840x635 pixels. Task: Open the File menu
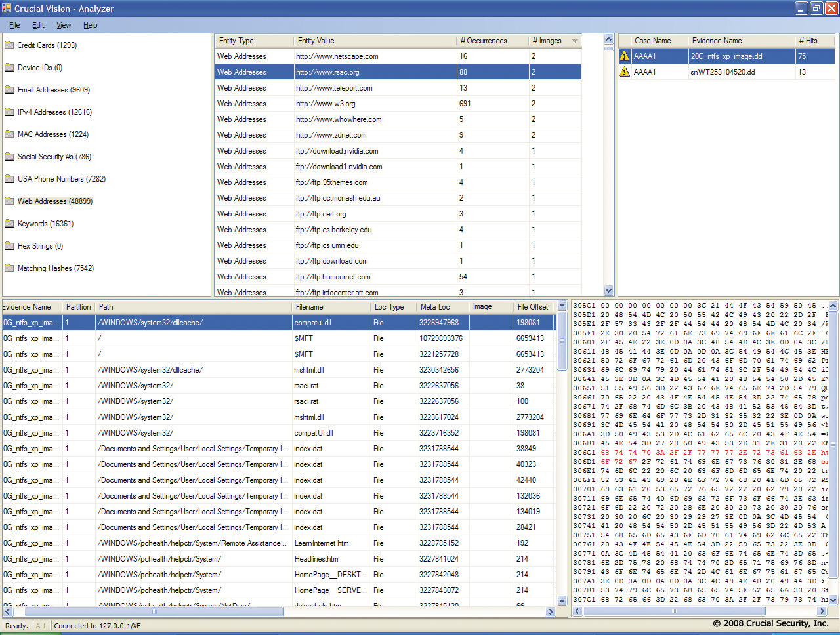14,25
